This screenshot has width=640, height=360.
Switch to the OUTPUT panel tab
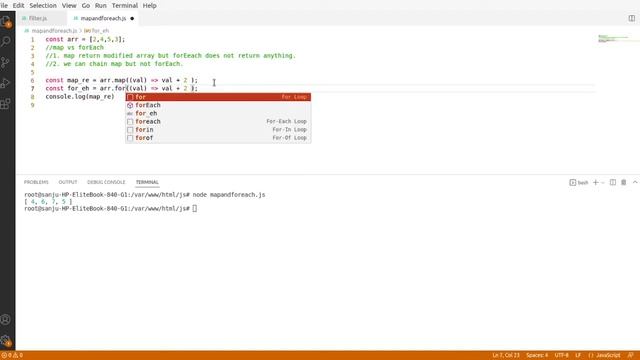pos(68,182)
